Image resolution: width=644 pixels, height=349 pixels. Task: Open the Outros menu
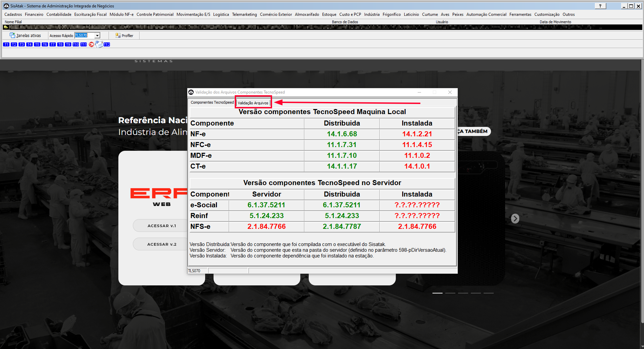[x=569, y=14]
